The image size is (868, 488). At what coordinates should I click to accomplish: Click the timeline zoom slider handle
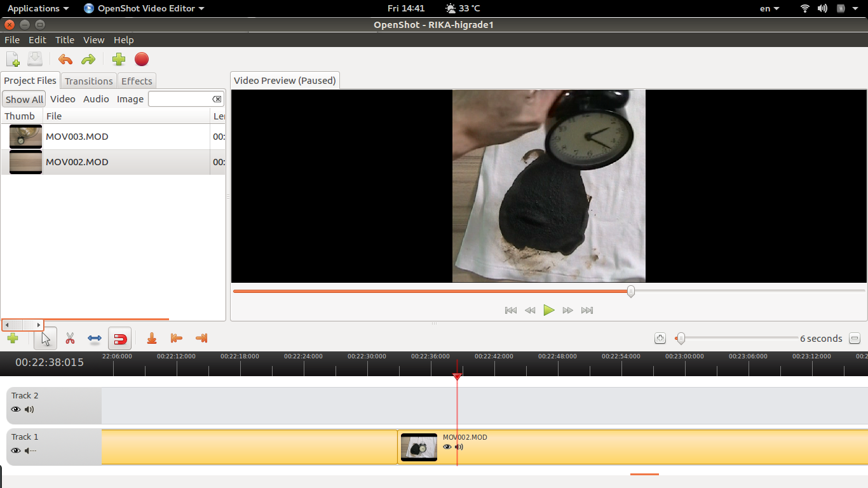[x=681, y=339]
